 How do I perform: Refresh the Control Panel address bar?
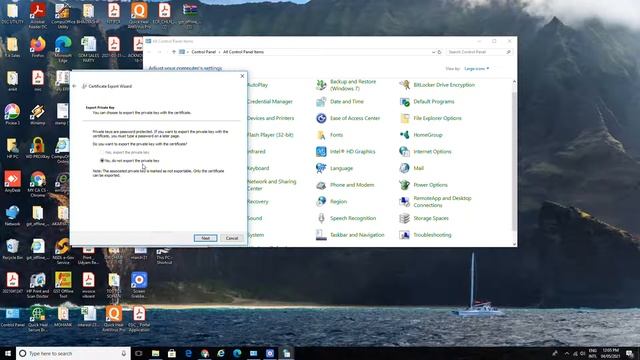coord(440,52)
